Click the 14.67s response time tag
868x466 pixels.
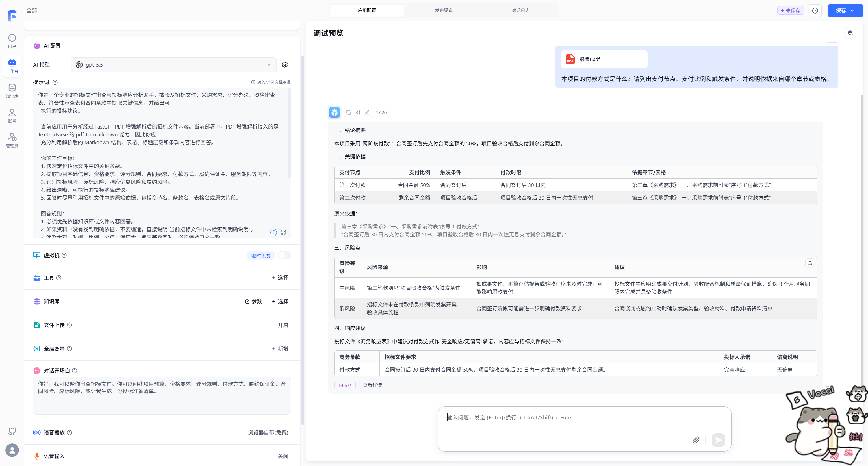(x=345, y=385)
